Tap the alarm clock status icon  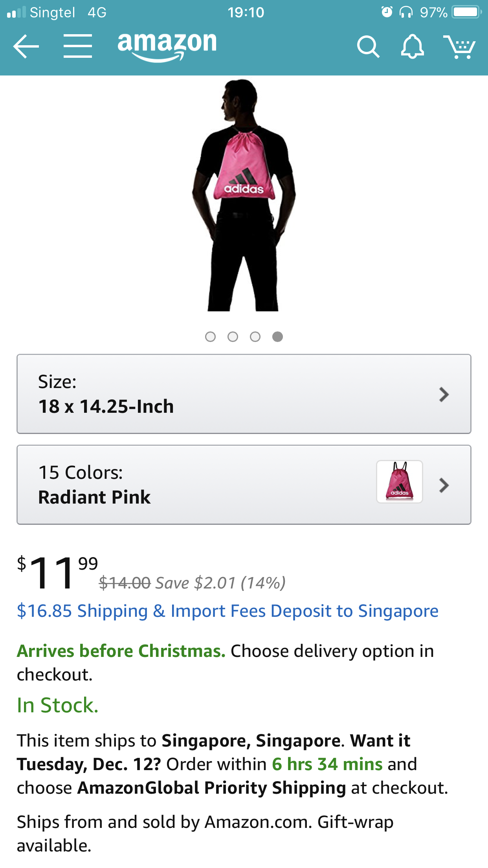tap(387, 12)
